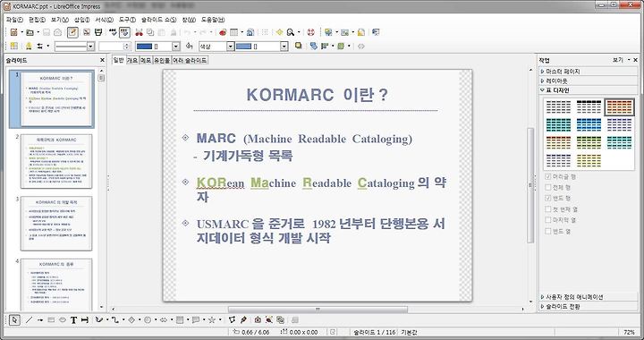
Task: Click the Cut scissors icon
Action: (139, 32)
